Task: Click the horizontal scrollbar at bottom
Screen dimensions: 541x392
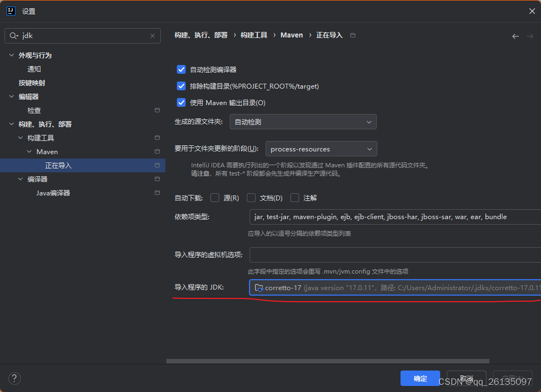Action: 328,361
